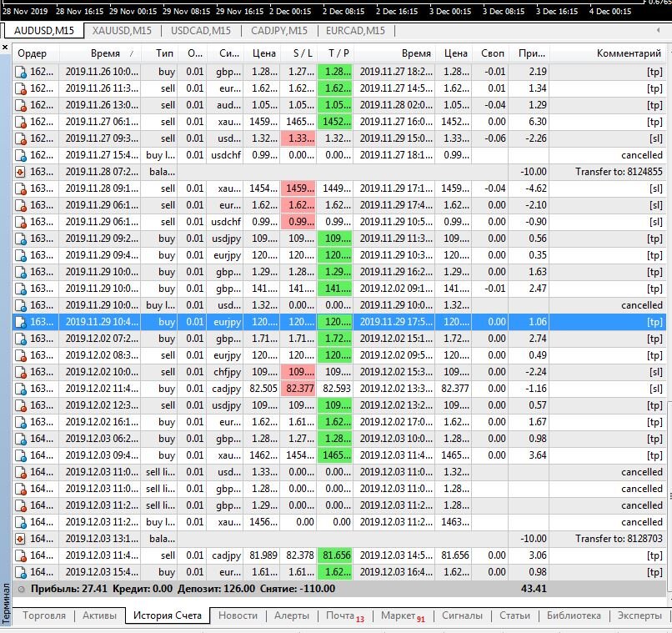The width and height of the screenshot is (672, 633).
Task: Click order icon of usdchf sell row with -0.90
Action: point(21,223)
